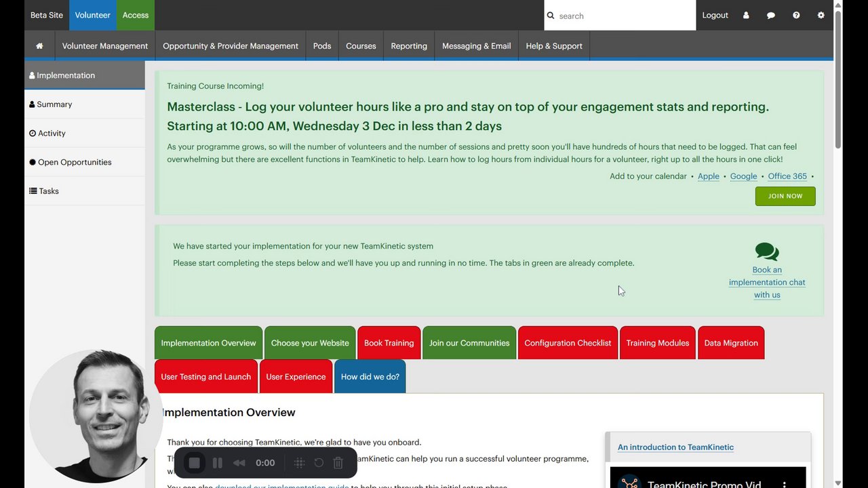Open the user profile icon next to Logout
This screenshot has height=488, width=868.
tap(746, 15)
